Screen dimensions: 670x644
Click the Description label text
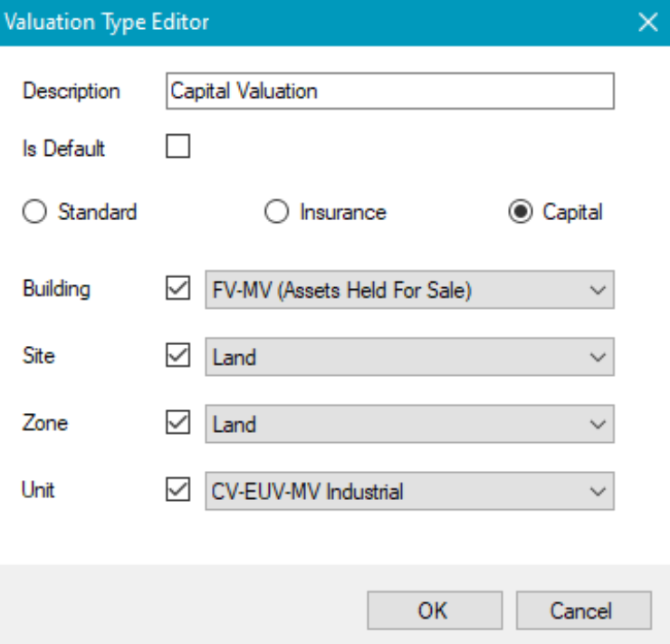tap(71, 91)
